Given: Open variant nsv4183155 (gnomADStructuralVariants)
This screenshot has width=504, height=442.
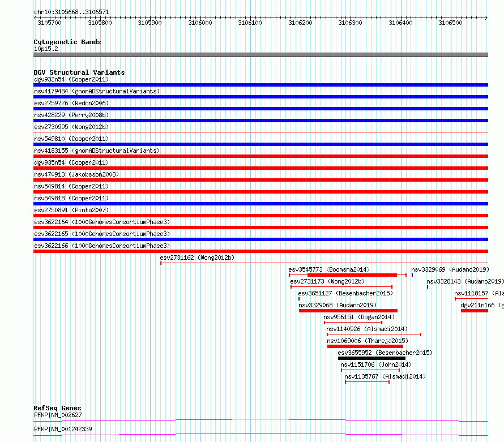Looking at the screenshot, I should click(97, 151).
